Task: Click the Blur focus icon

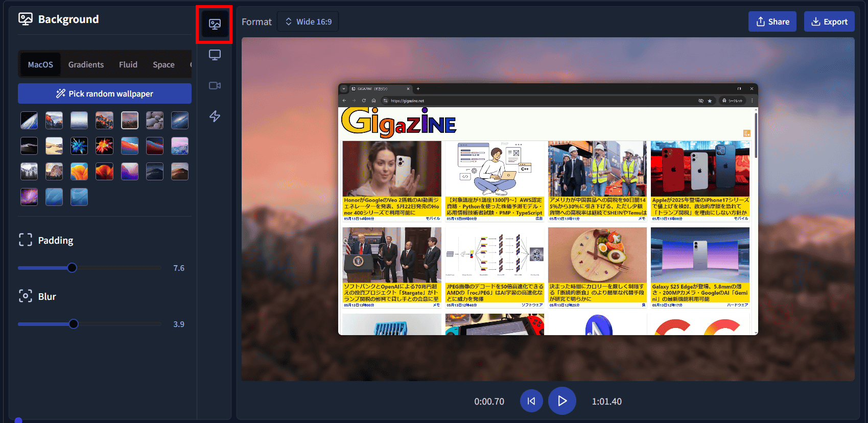Action: pos(26,296)
